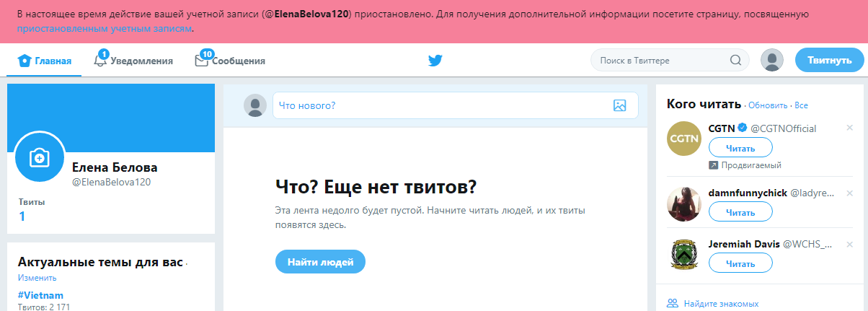Click Изменить under trending topics
This screenshot has width=868, height=311.
pyautogui.click(x=37, y=278)
